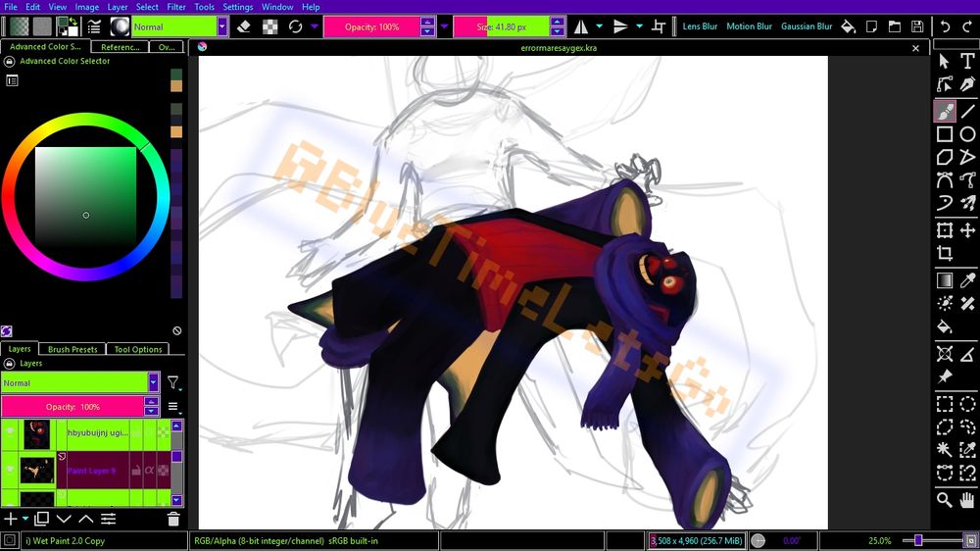Adjust layer opacity slider
Viewport: 980px width, 551px height.
click(x=73, y=407)
